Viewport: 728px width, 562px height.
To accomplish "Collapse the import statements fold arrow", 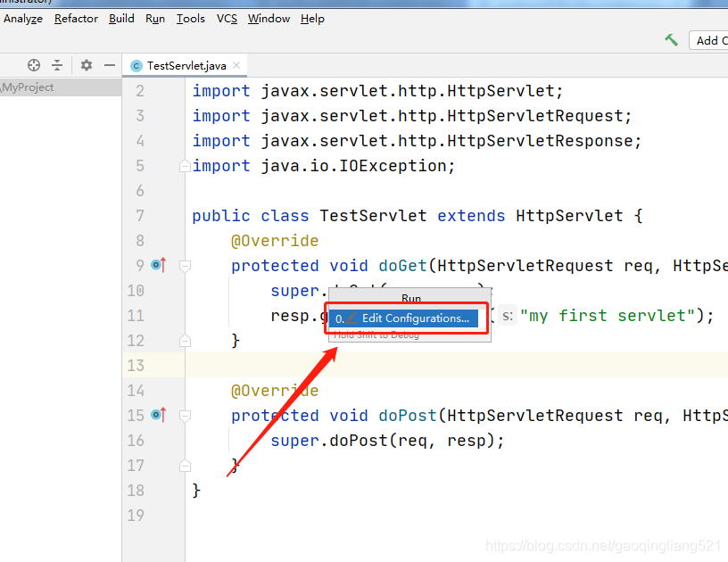I will tap(184, 165).
